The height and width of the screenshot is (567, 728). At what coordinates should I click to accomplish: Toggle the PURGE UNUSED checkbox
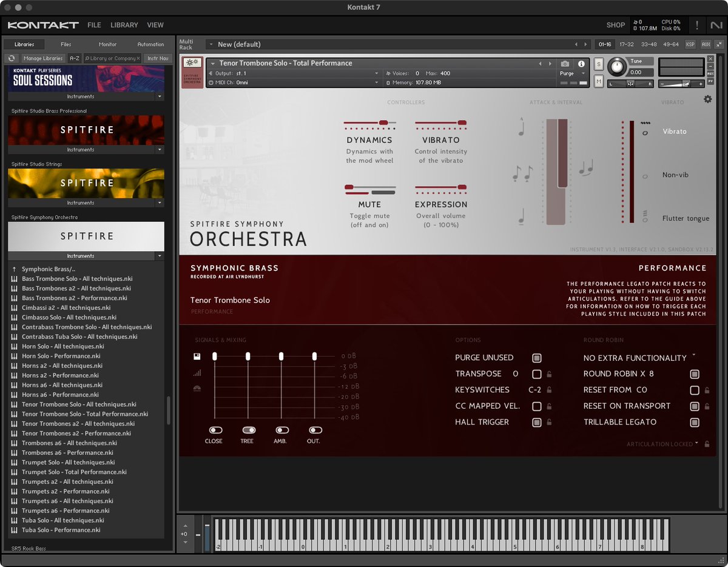pos(536,358)
